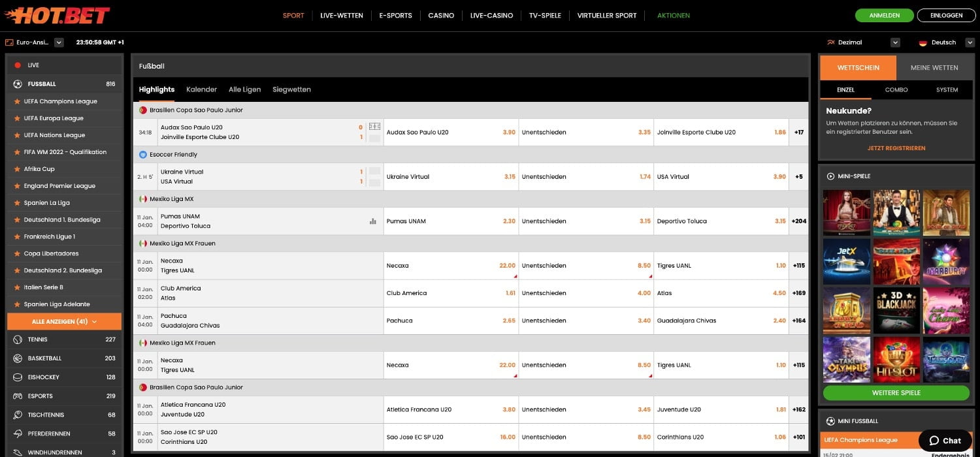
Task: Switch to the Siegwetten tab
Action: 291,89
